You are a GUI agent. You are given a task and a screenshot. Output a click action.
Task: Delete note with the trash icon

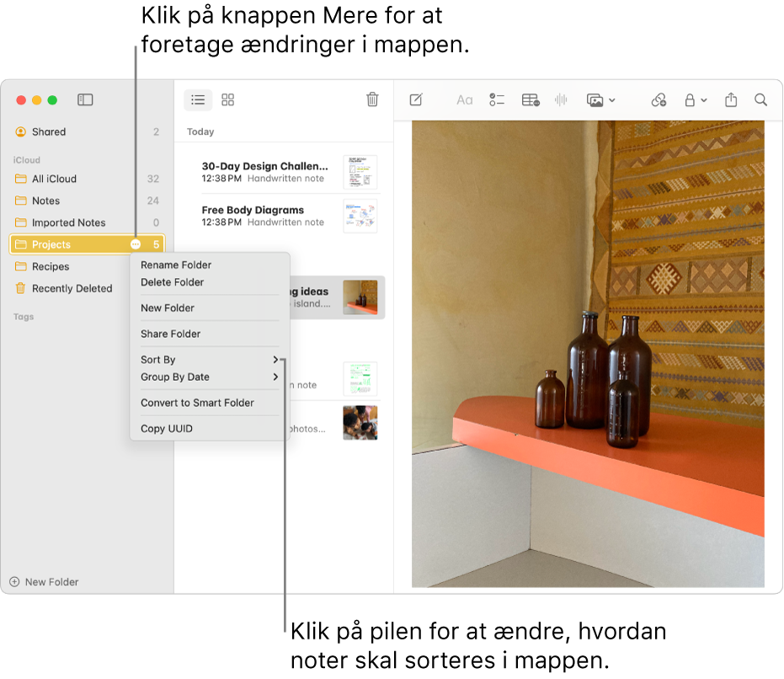tap(372, 99)
